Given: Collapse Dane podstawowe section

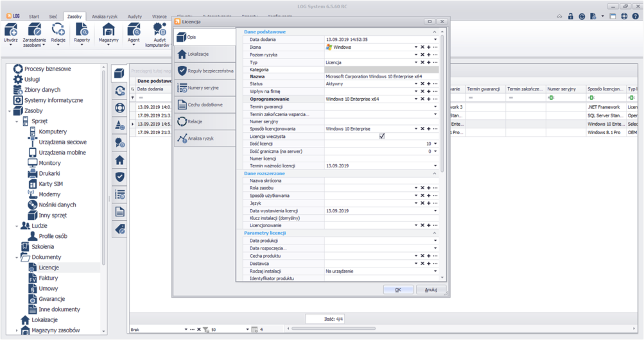Looking at the screenshot, I should coord(435,32).
